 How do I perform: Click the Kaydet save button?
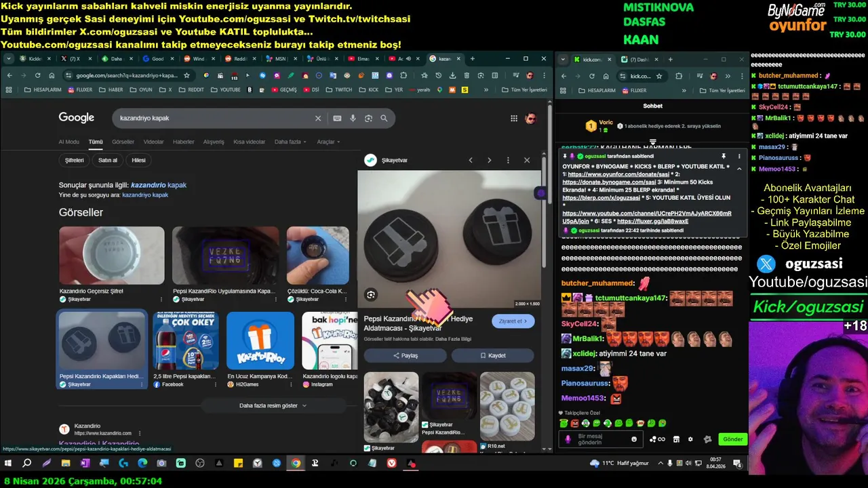(493, 355)
